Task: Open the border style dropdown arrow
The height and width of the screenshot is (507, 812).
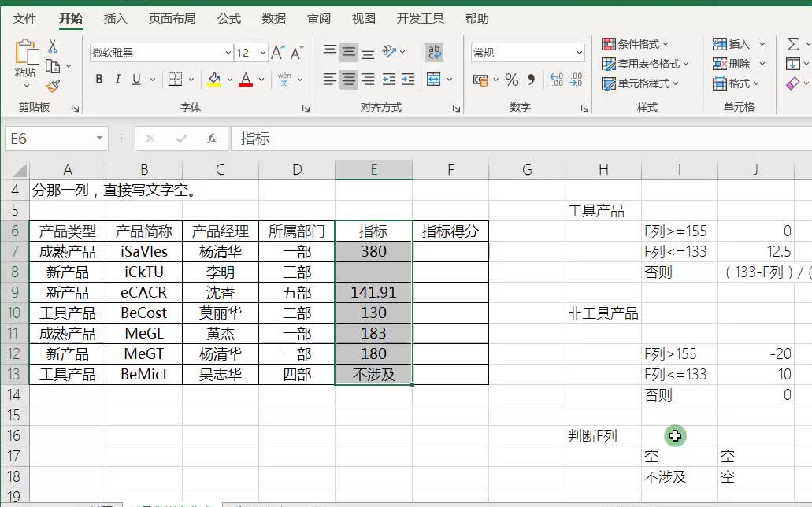Action: pyautogui.click(x=191, y=79)
